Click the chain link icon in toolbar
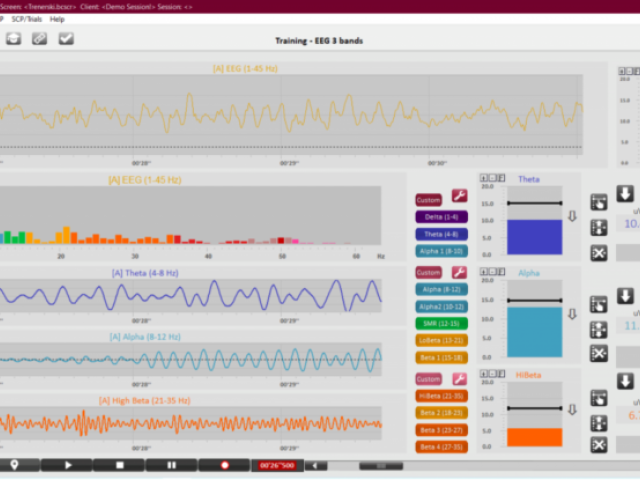Screen dimensions: 640x480 pyautogui.click(x=40, y=39)
